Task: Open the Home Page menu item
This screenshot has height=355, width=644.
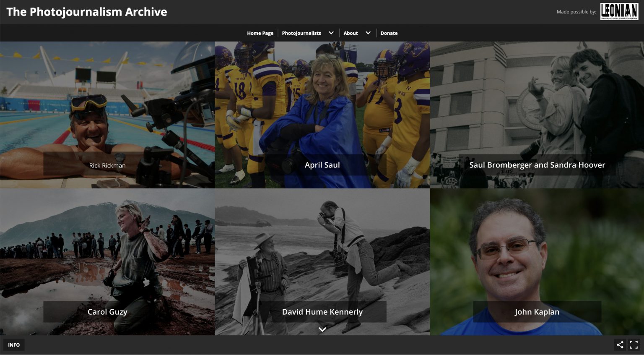Action: tap(260, 33)
